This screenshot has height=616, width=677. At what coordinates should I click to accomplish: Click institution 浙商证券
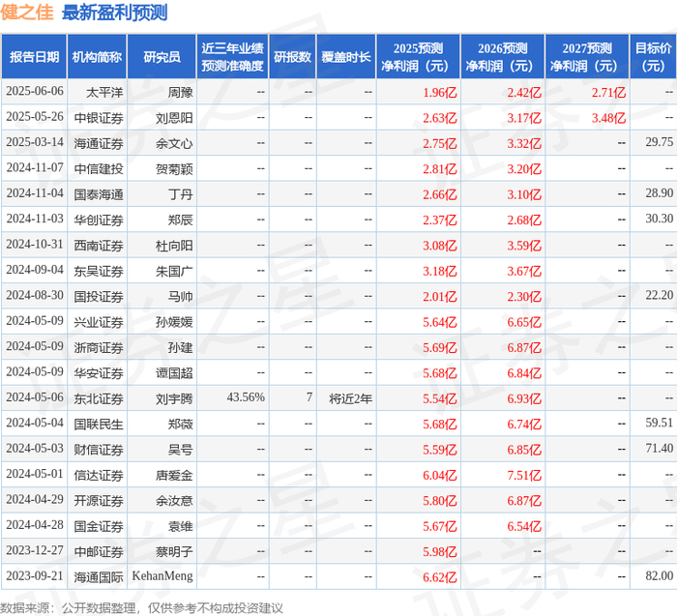(99, 347)
